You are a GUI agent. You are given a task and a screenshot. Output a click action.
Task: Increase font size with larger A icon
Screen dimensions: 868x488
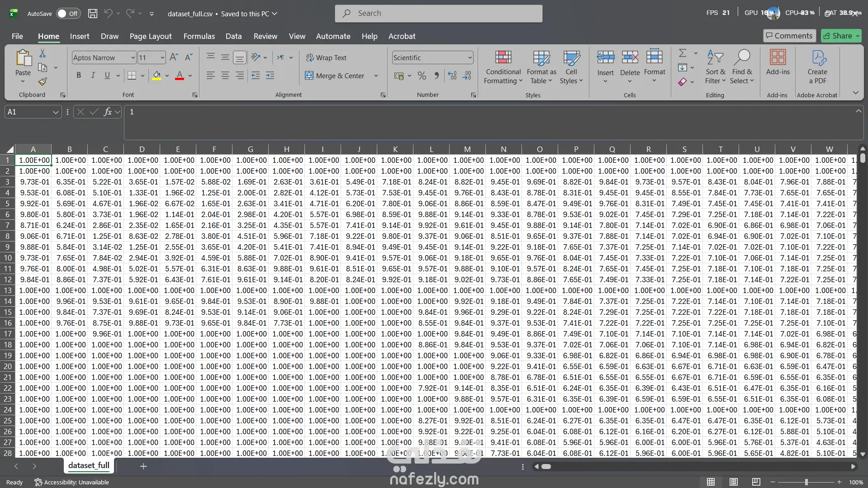pyautogui.click(x=174, y=57)
